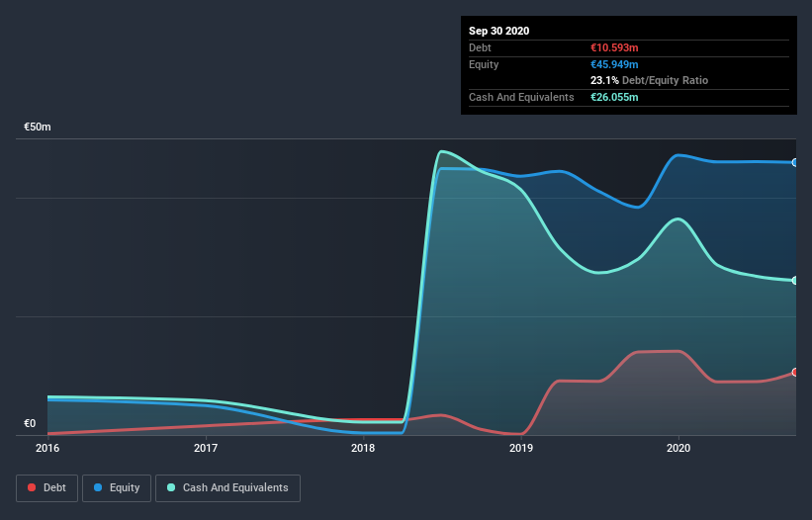812x520 pixels.
Task: Toggle the Equity series legend button
Action: [117, 488]
